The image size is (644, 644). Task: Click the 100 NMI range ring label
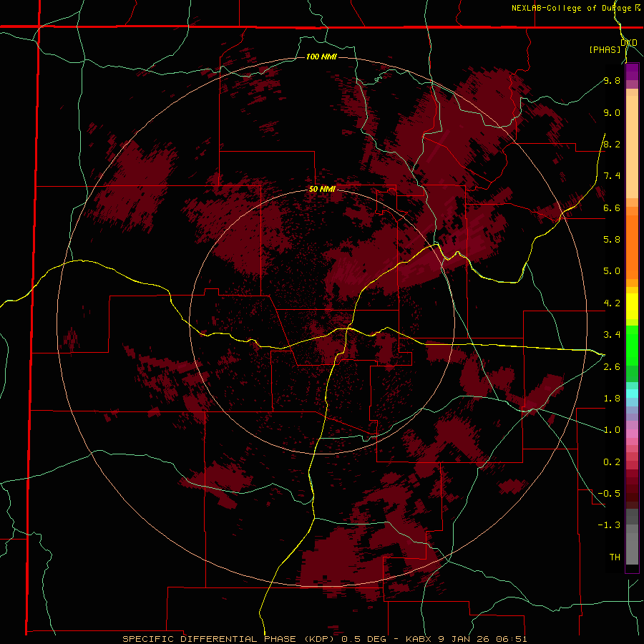321,57
